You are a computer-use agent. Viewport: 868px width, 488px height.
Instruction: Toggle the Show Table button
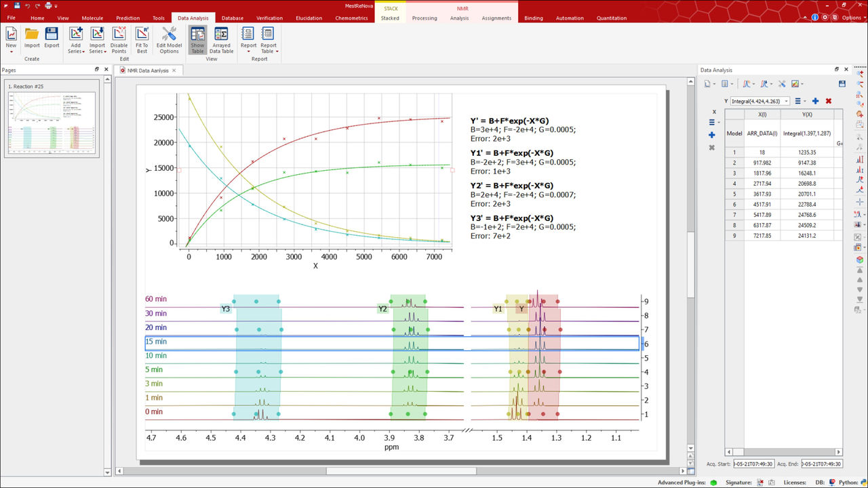pos(197,40)
